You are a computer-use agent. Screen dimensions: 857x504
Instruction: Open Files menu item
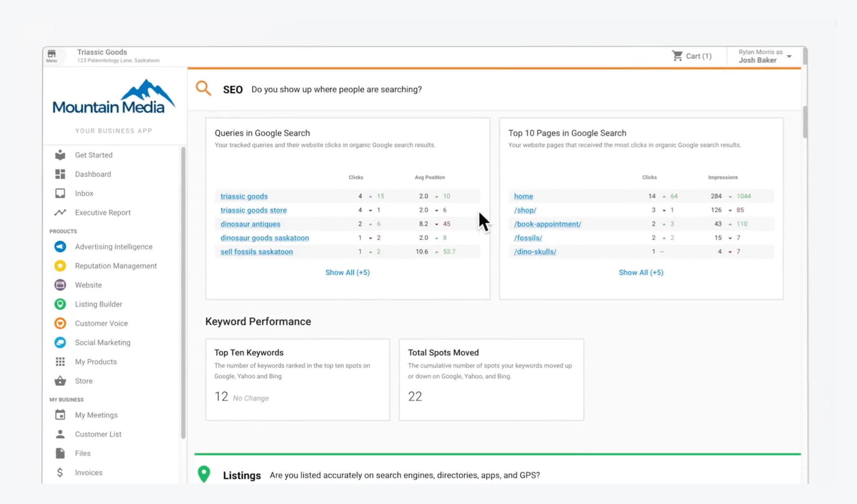[x=82, y=453]
